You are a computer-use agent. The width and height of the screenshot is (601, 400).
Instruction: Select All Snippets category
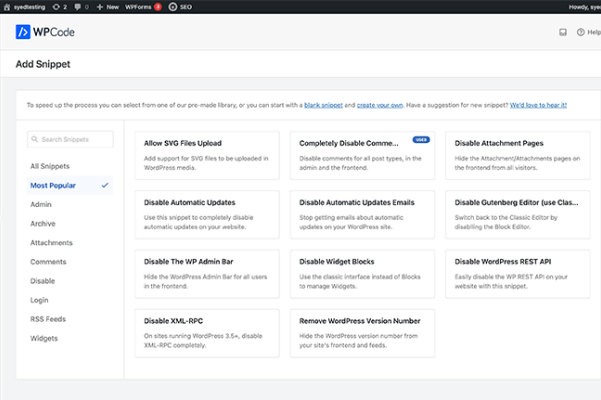[x=50, y=166]
